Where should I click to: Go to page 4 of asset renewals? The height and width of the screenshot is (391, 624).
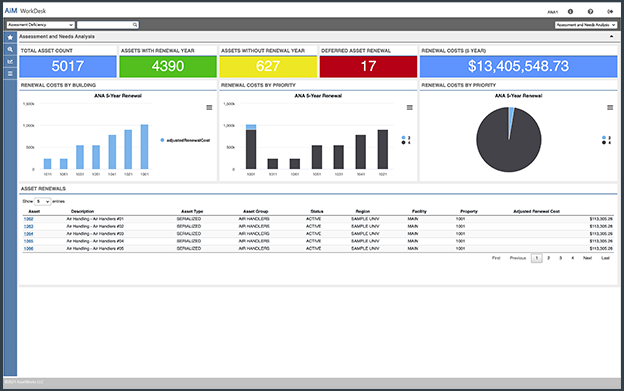click(x=573, y=258)
